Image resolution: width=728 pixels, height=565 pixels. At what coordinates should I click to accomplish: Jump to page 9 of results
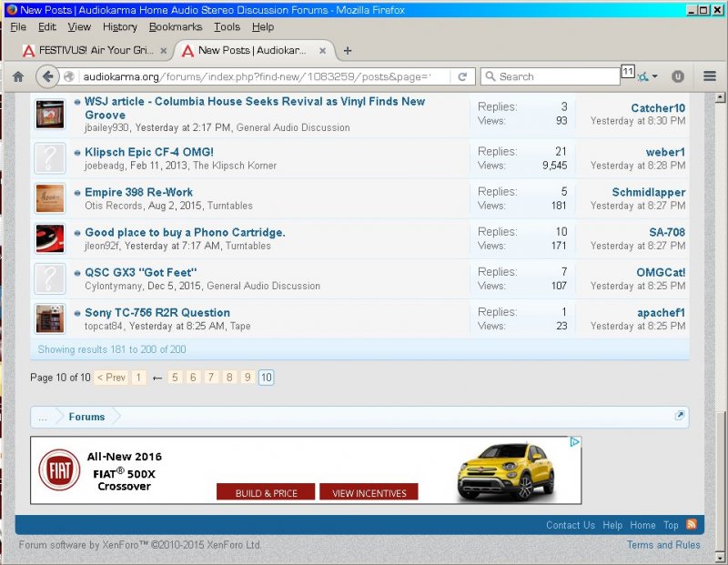click(248, 378)
